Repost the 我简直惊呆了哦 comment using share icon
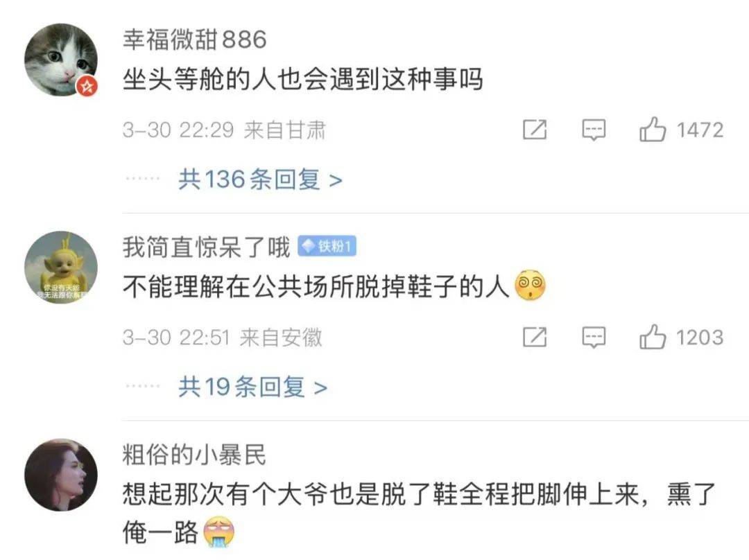The width and height of the screenshot is (749, 560). pos(535,337)
